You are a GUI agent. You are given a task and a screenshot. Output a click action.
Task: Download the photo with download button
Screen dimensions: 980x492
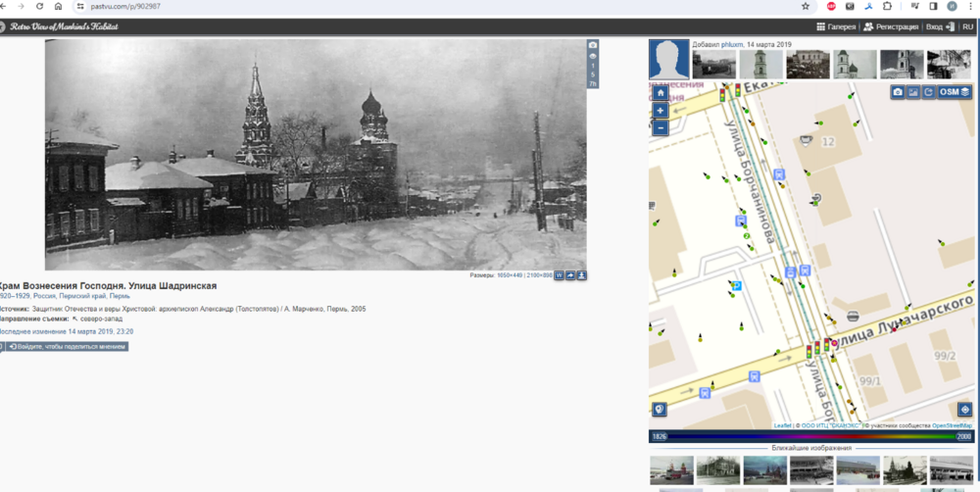click(582, 275)
